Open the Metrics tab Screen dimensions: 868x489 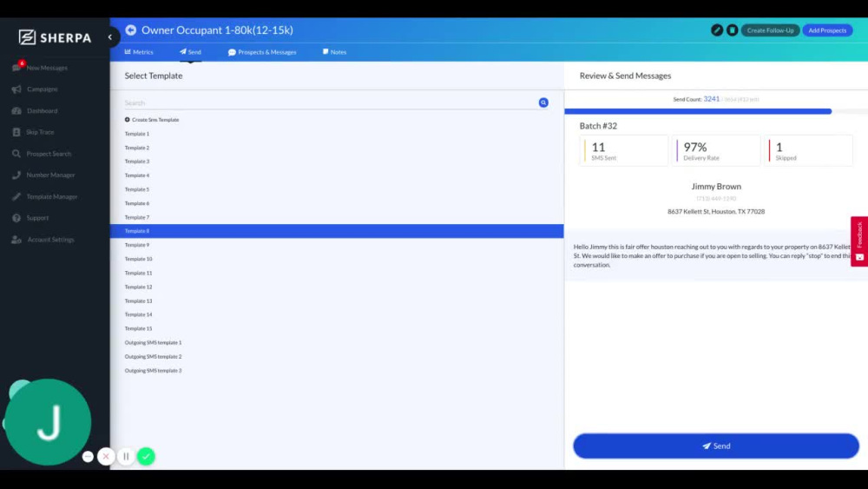click(139, 52)
